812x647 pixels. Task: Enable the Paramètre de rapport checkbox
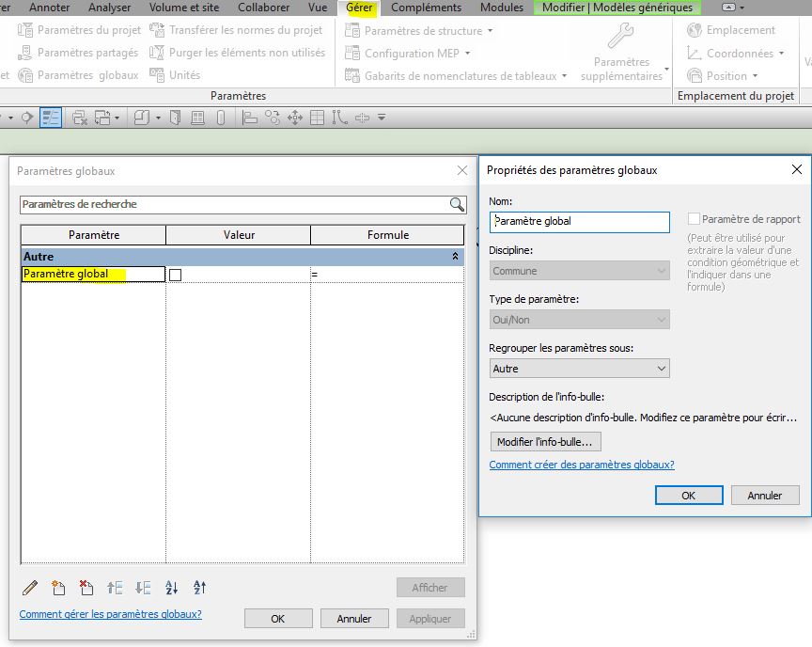695,220
